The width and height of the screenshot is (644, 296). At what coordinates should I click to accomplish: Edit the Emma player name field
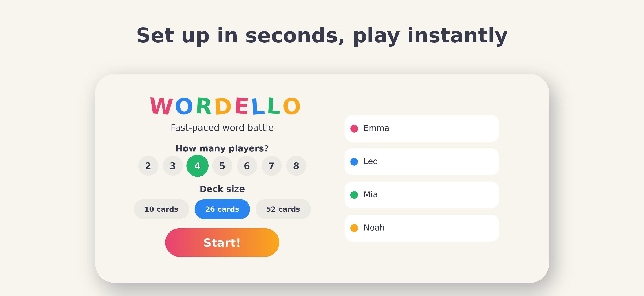click(x=422, y=128)
